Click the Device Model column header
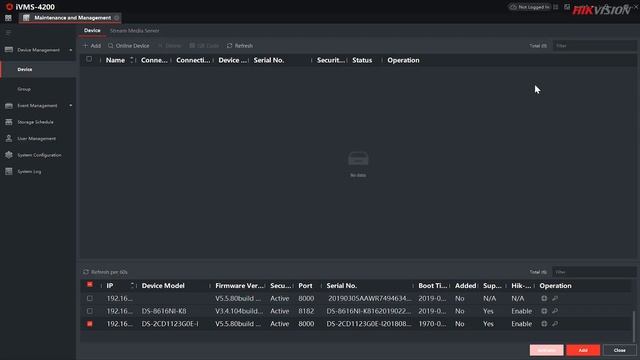Screen dimensions: 640x360 tap(163, 286)
